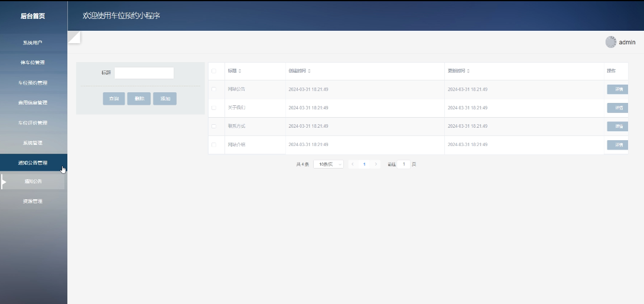Sort by 创建时间 column arrows
Viewport: 644px width, 304px height.
pyautogui.click(x=309, y=71)
